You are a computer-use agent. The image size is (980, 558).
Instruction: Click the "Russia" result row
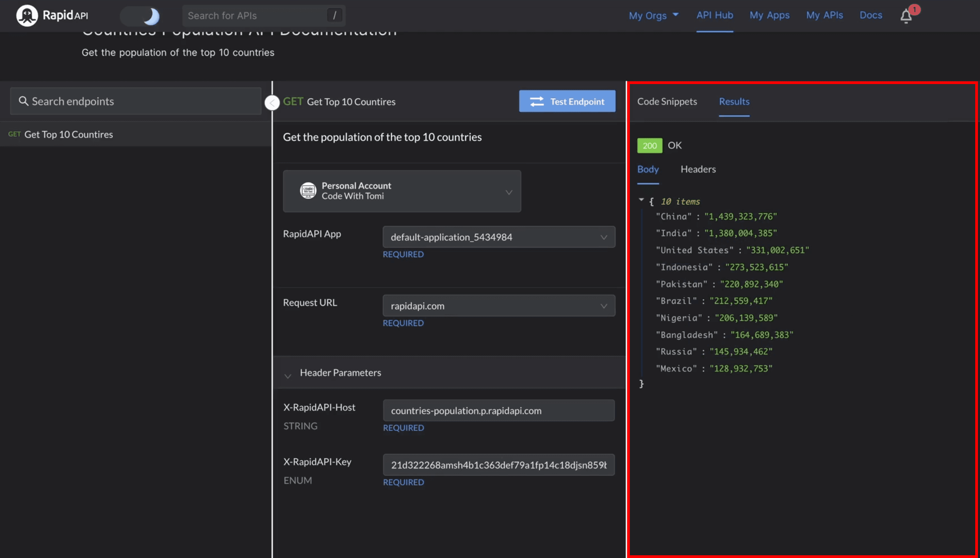click(x=714, y=352)
